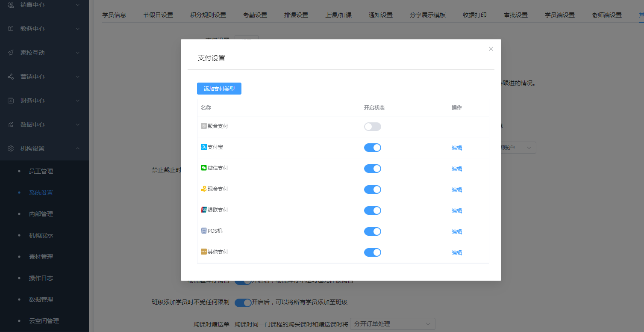Switch to the 通知设置 tab
Screen dimensions: 644x332
pos(381,15)
